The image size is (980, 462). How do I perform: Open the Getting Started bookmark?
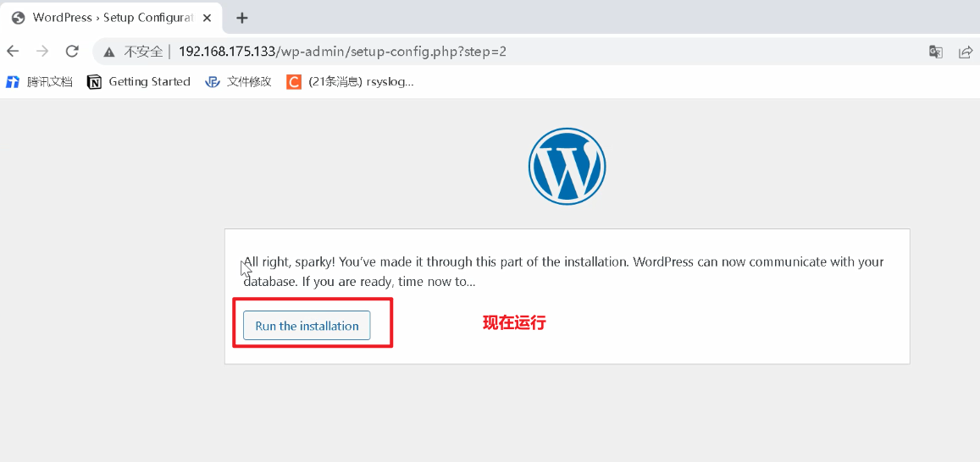coord(139,82)
